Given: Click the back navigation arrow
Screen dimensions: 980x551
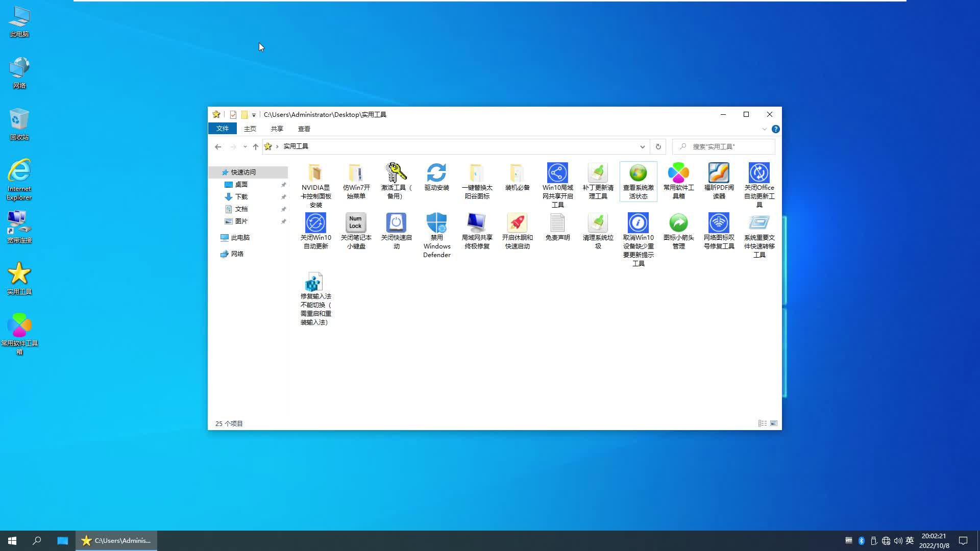Looking at the screenshot, I should coord(218,146).
